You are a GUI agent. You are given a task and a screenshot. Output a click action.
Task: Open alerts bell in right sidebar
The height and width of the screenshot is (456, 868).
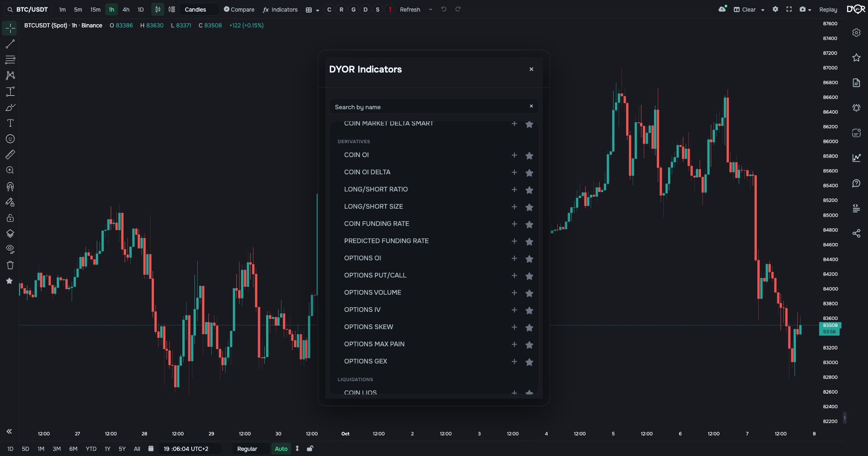tap(856, 108)
